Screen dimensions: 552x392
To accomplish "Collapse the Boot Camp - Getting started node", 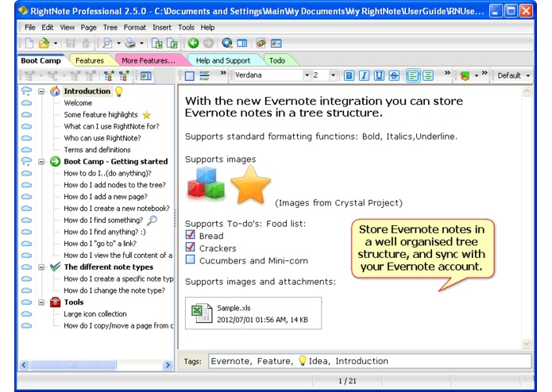I will 41,162.
